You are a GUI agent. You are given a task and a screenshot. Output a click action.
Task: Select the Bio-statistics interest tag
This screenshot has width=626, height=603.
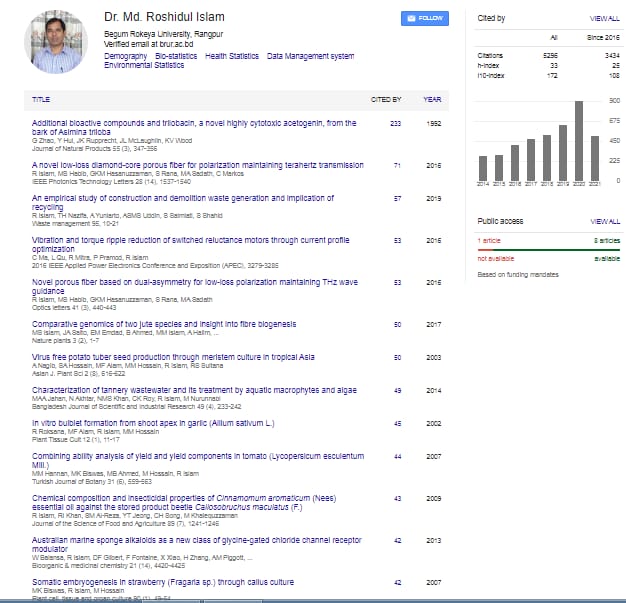(176, 56)
